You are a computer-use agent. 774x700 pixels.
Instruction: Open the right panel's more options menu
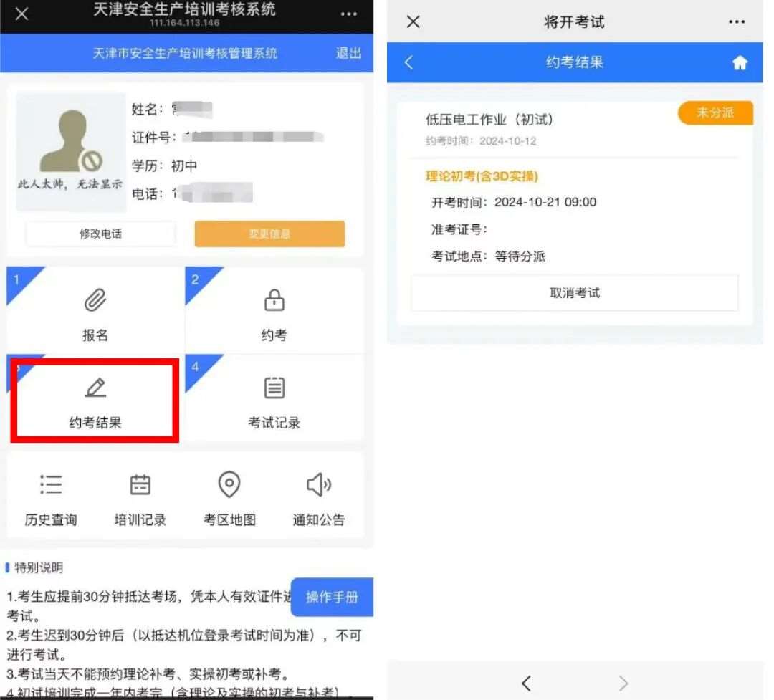[x=737, y=21]
